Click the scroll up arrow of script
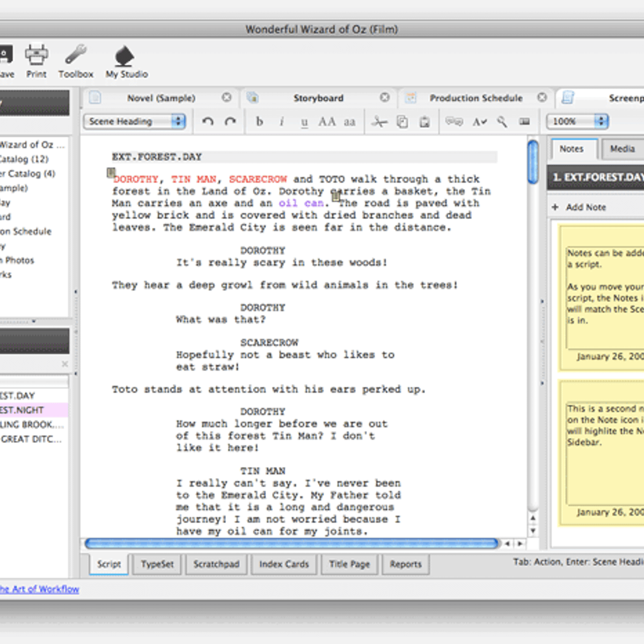 533,518
